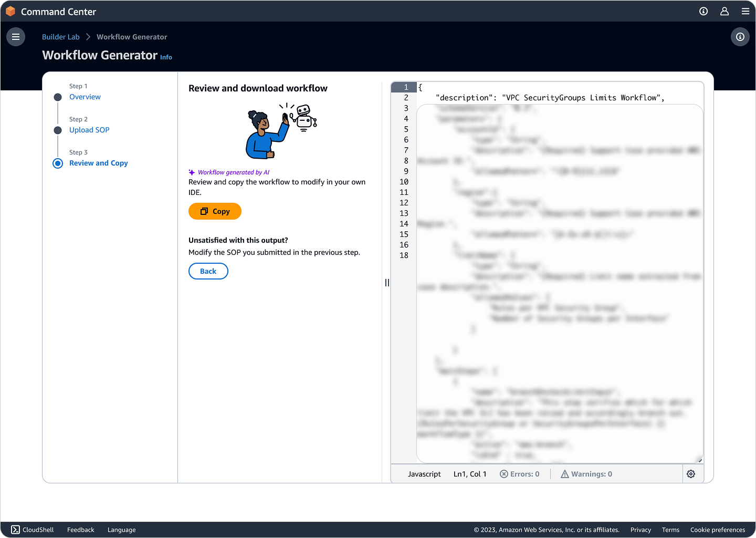The height and width of the screenshot is (538, 756).
Task: Open the hamburger side navigation menu
Action: [x=16, y=37]
